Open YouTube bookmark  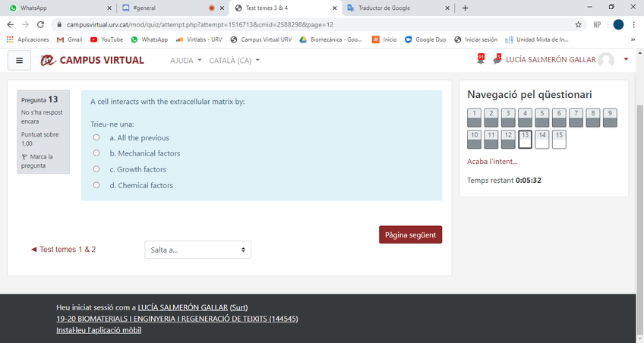(x=106, y=39)
